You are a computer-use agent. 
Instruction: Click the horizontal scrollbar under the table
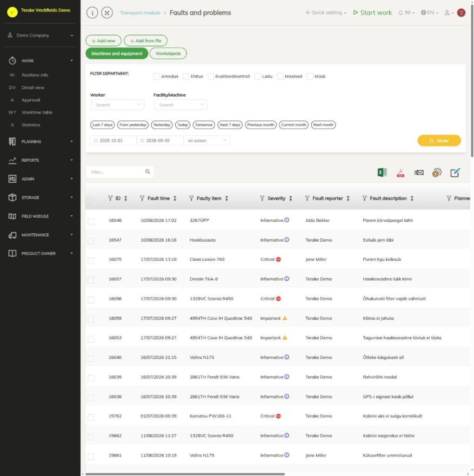click(185, 474)
